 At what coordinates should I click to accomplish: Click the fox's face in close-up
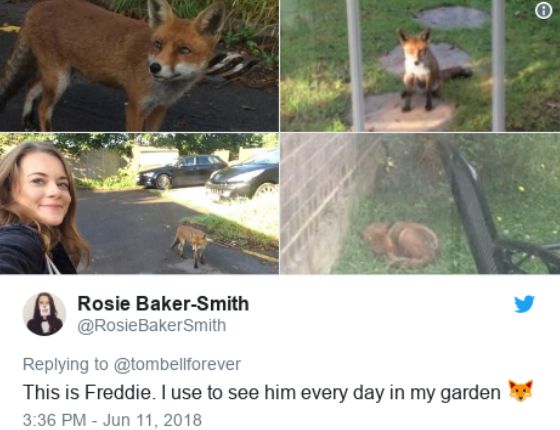(177, 54)
